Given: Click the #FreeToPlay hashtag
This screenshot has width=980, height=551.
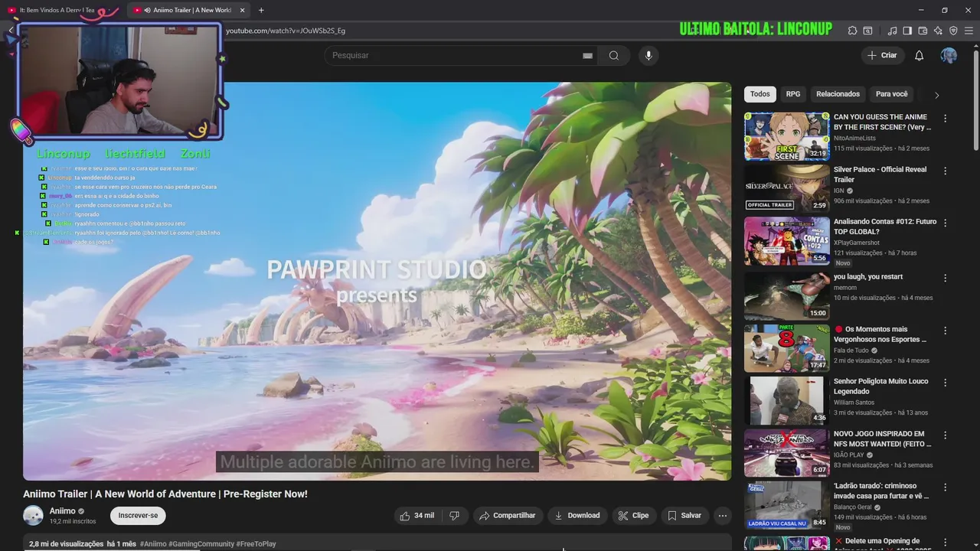Looking at the screenshot, I should 256,544.
